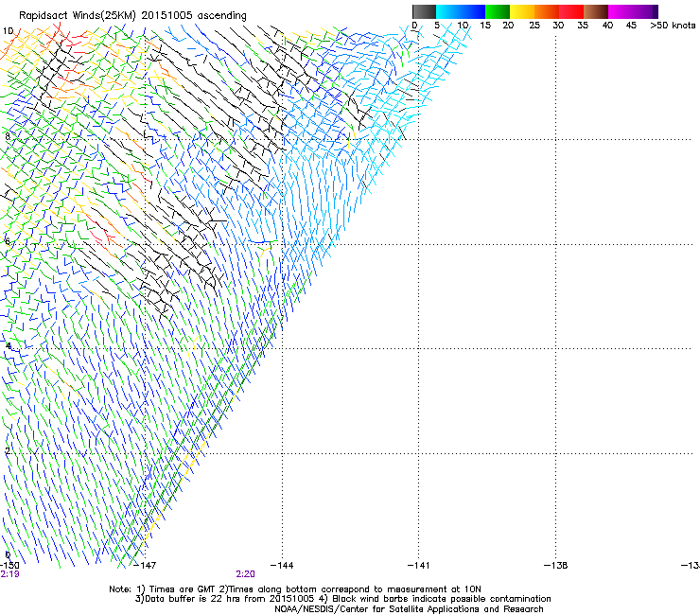Click the purple time stamp '2:19'
Image resolution: width=700 pixels, height=615 pixels.
click(9, 574)
